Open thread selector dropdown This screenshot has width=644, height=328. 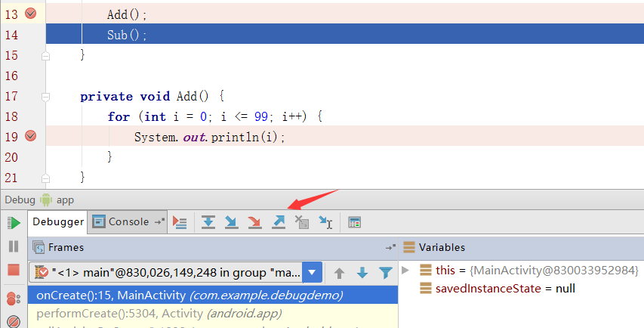[x=312, y=273]
